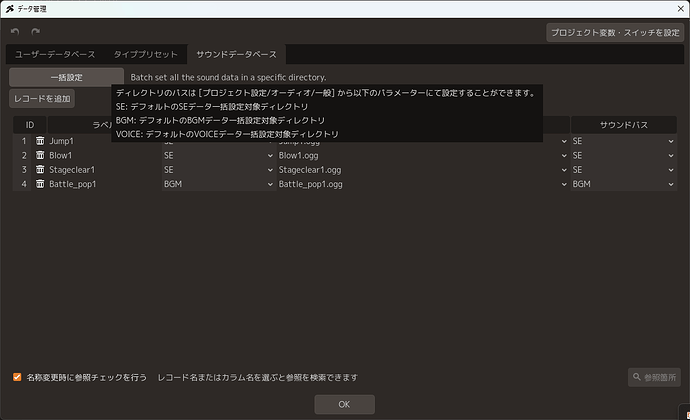Click record ID 2 cell
Viewport: 690px width, 420px height.
tap(24, 155)
